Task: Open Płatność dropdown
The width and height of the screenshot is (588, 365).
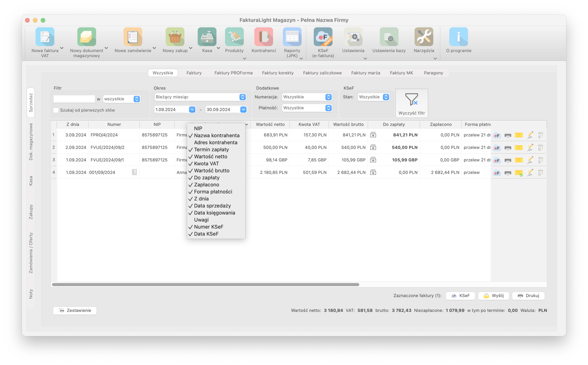Action: [x=307, y=108]
